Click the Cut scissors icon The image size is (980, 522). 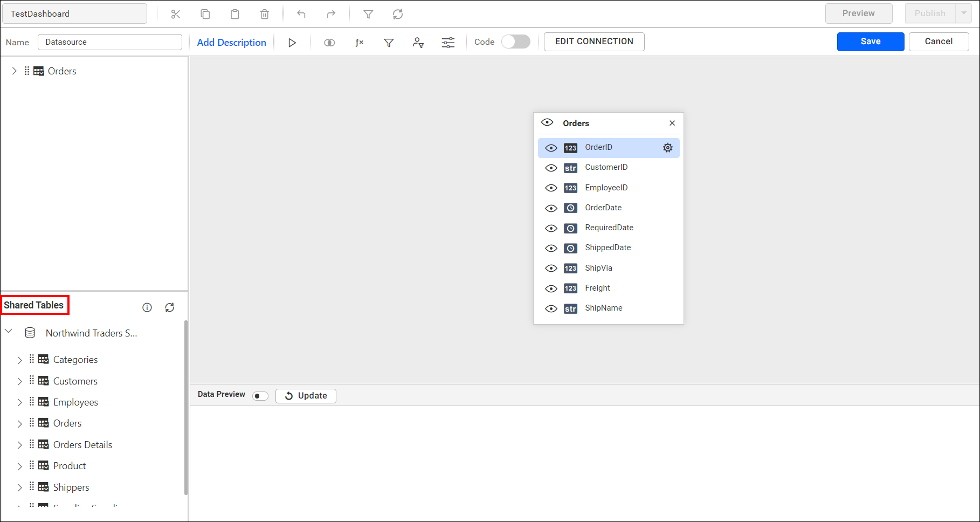175,14
